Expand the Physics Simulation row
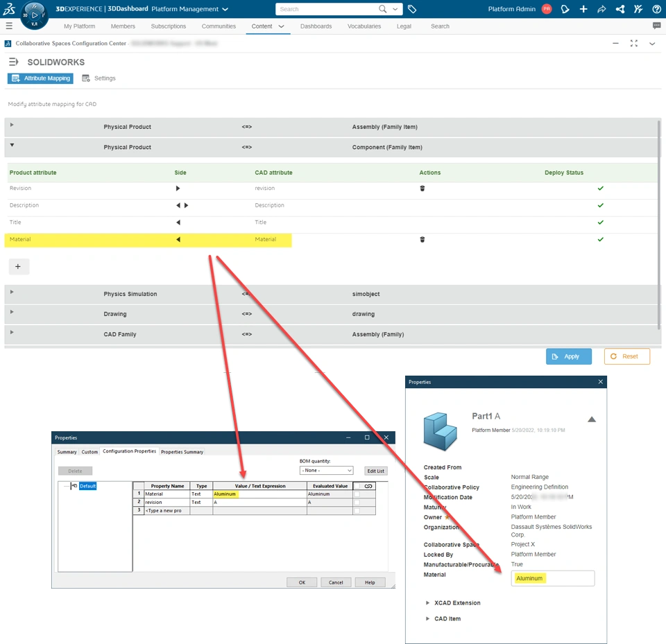The width and height of the screenshot is (666, 644). [12, 292]
